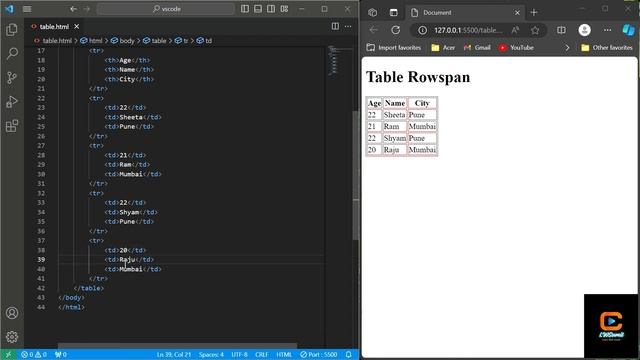Open the Extensions view
This screenshot has width=640, height=360.
click(12, 126)
